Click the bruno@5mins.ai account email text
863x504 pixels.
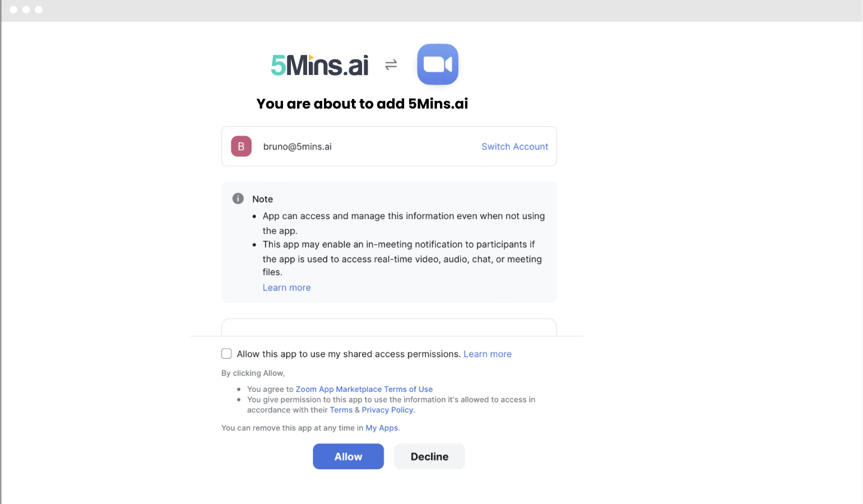(x=298, y=146)
